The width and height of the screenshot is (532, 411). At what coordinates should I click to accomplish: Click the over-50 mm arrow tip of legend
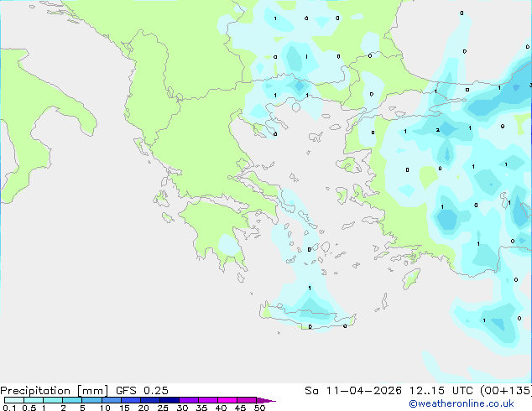click(x=266, y=401)
